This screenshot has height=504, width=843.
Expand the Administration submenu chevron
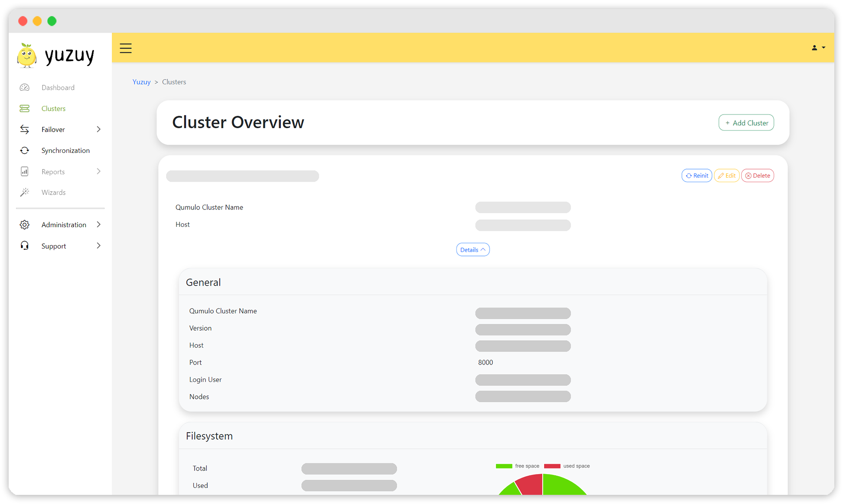click(98, 224)
